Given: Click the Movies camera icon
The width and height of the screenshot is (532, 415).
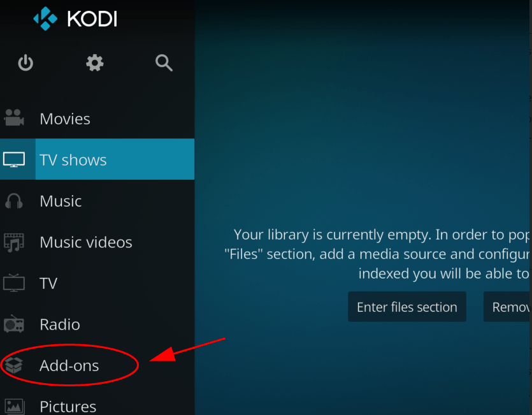Looking at the screenshot, I should [14, 118].
